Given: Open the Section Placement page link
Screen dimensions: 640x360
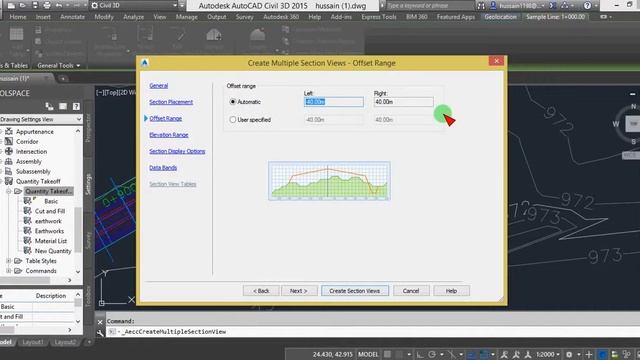Looking at the screenshot, I should (x=171, y=102).
